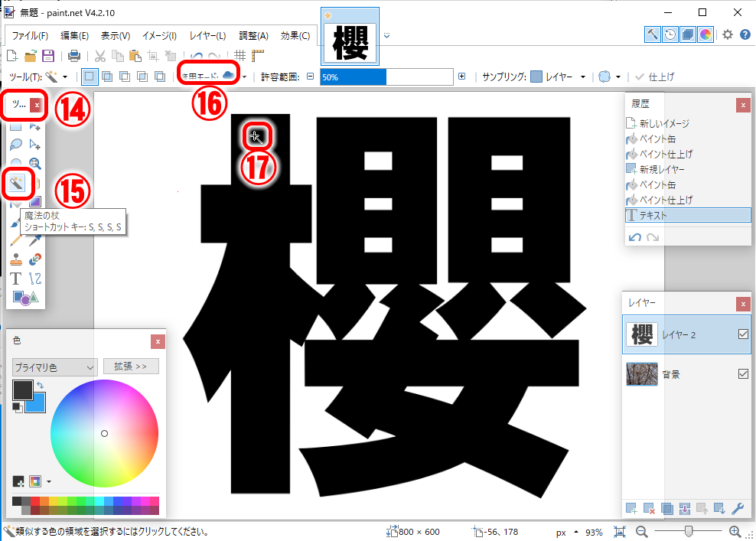Open the px units dropdown
Screen dimensions: 756x541
pyautogui.click(x=575, y=533)
